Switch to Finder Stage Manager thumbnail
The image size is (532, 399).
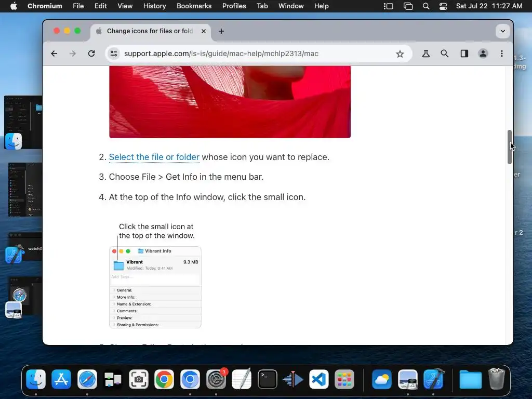[23, 123]
